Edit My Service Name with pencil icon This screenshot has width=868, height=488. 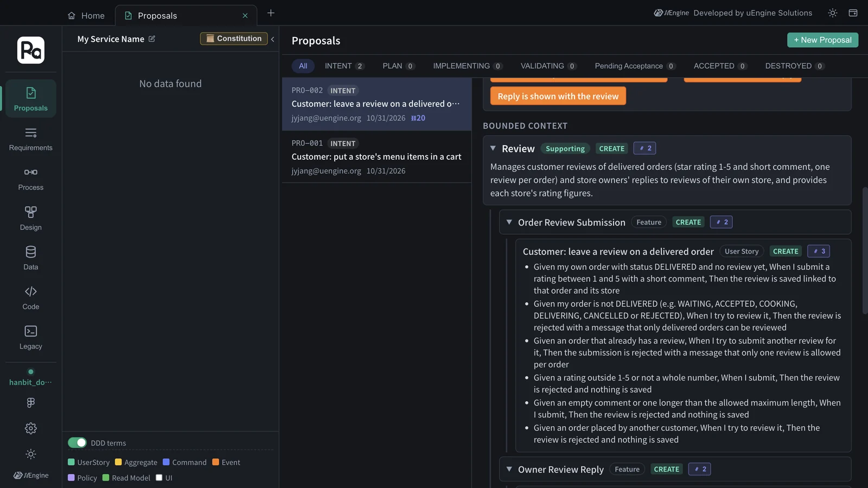152,39
